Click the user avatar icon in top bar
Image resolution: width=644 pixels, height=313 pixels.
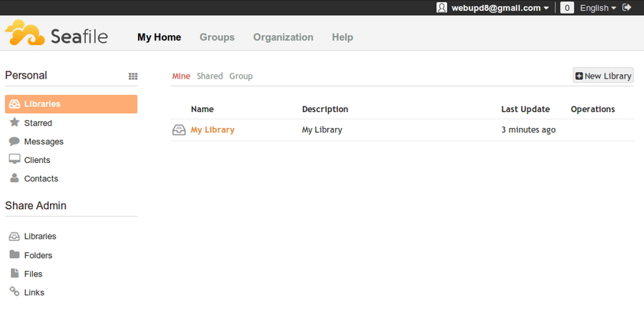[x=442, y=7]
